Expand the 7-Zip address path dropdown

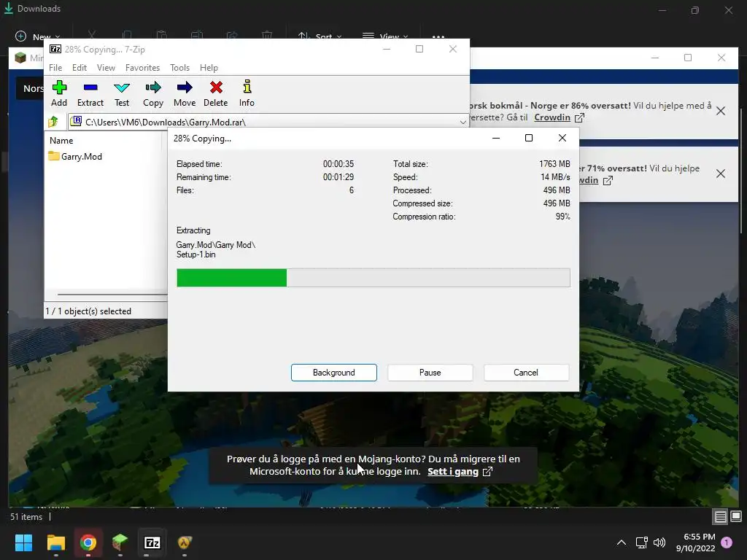[x=462, y=122]
